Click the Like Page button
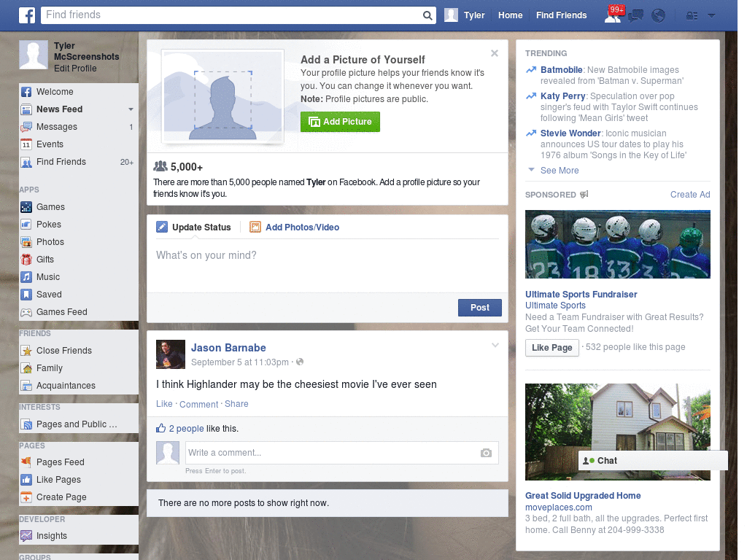747x560 pixels. click(x=551, y=348)
